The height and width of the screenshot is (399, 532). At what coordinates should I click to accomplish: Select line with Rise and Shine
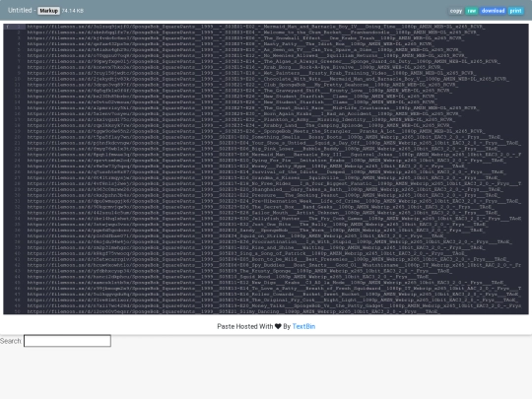click(x=256, y=247)
